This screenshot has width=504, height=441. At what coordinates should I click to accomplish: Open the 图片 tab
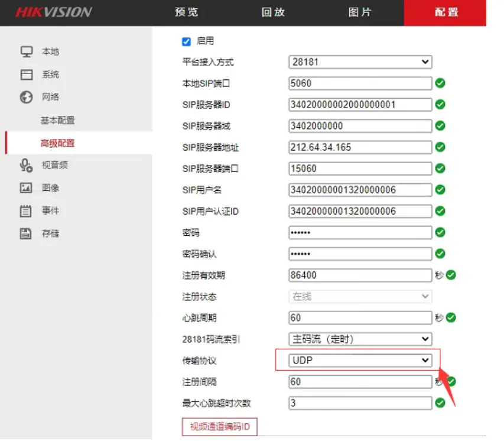[x=360, y=12]
